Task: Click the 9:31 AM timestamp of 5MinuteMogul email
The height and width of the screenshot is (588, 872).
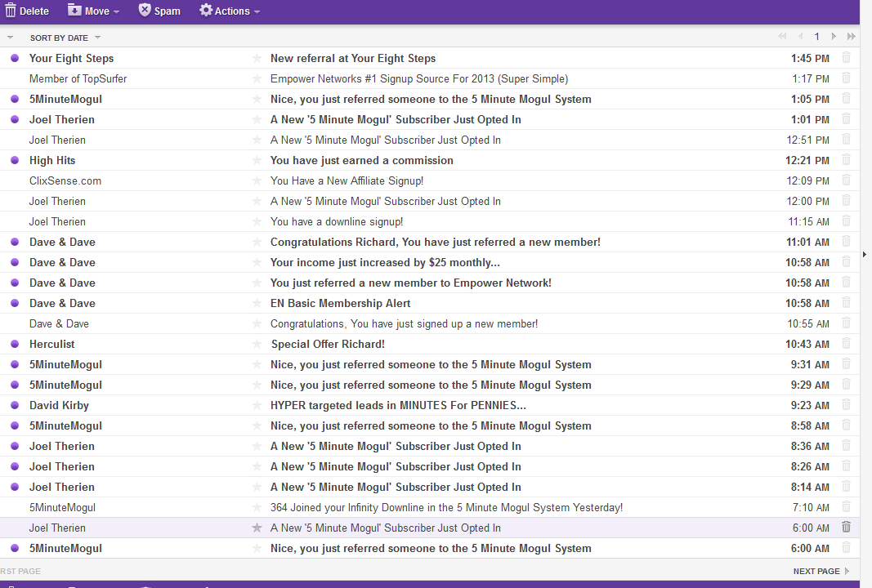Action: (x=810, y=364)
